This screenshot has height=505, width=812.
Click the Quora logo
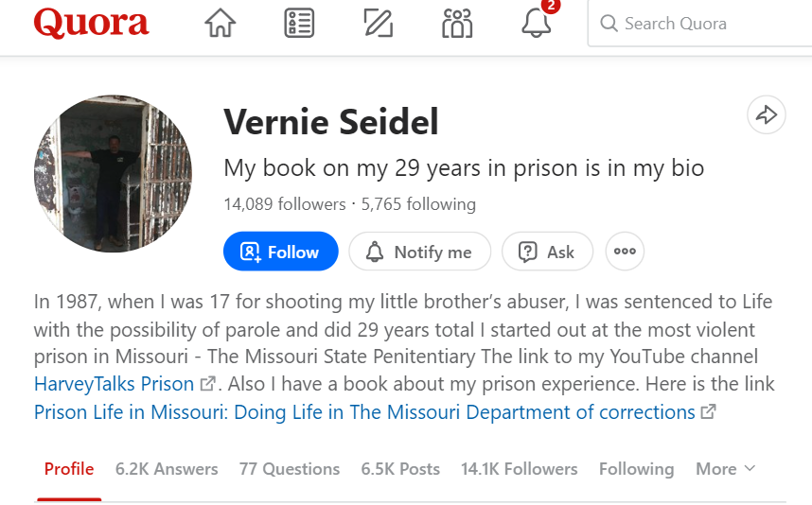pyautogui.click(x=91, y=24)
